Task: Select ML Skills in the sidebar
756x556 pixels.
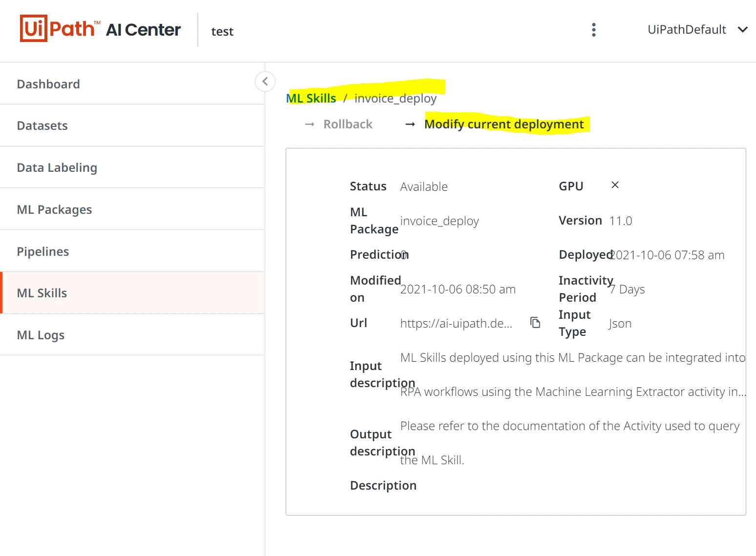Action: 132,293
